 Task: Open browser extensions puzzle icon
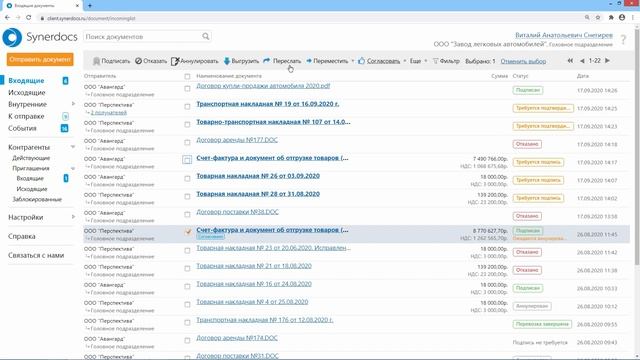pos(611,18)
